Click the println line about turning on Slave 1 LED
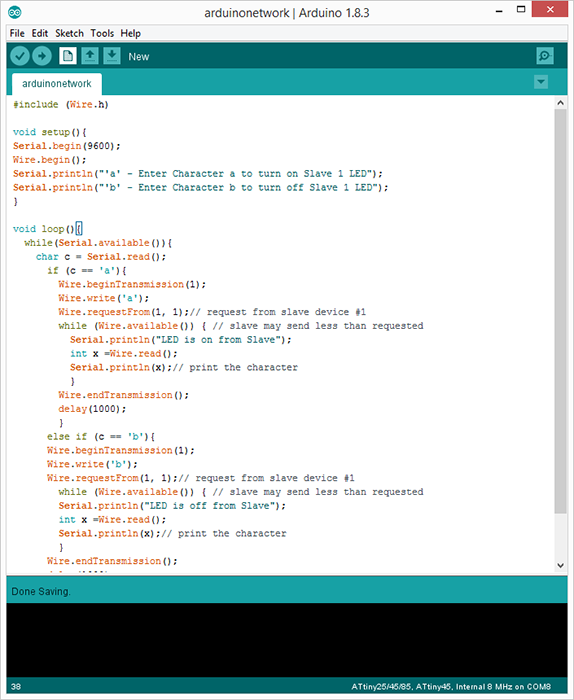 (198, 174)
